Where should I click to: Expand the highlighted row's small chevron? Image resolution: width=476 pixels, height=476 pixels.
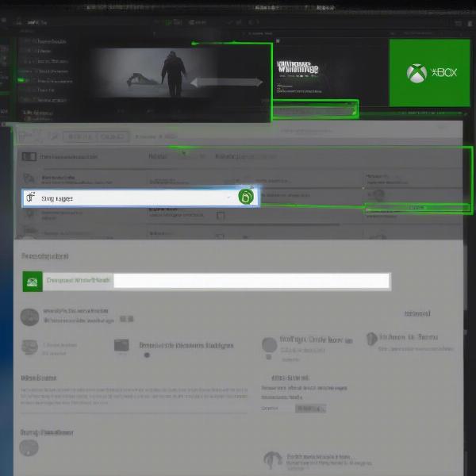point(228,198)
